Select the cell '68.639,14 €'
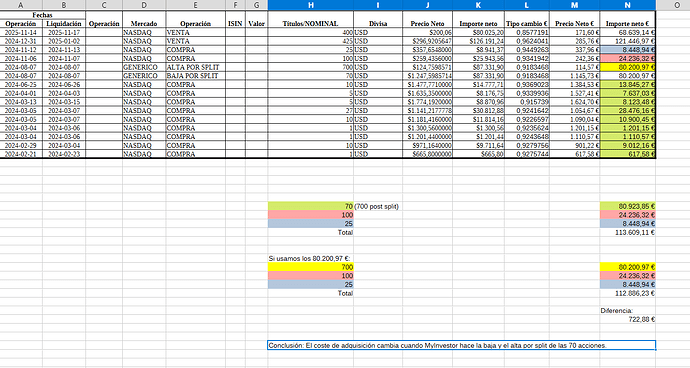The height and width of the screenshot is (368, 690). pos(628,33)
